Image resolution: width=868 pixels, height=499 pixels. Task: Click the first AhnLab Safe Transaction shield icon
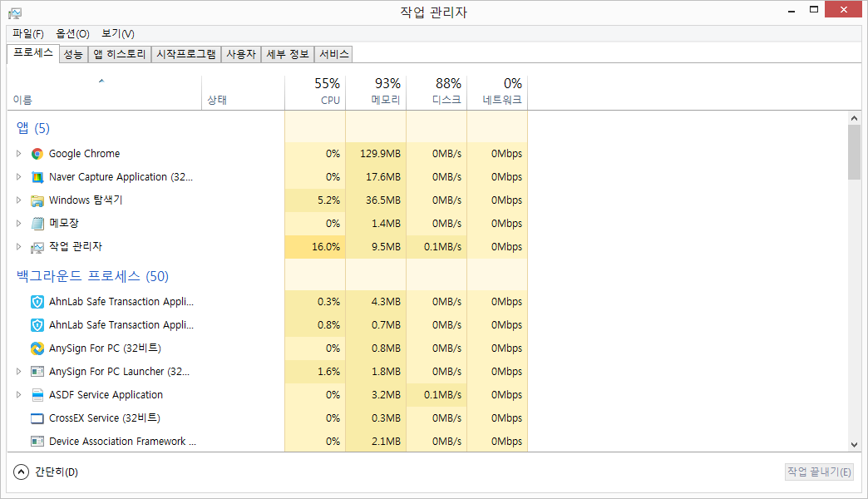click(x=37, y=302)
